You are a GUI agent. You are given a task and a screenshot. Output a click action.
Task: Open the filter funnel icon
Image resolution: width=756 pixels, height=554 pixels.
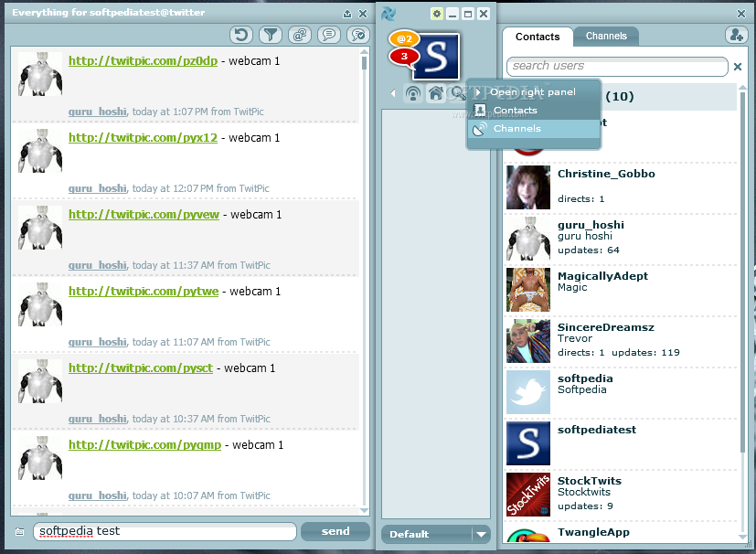[x=271, y=35]
